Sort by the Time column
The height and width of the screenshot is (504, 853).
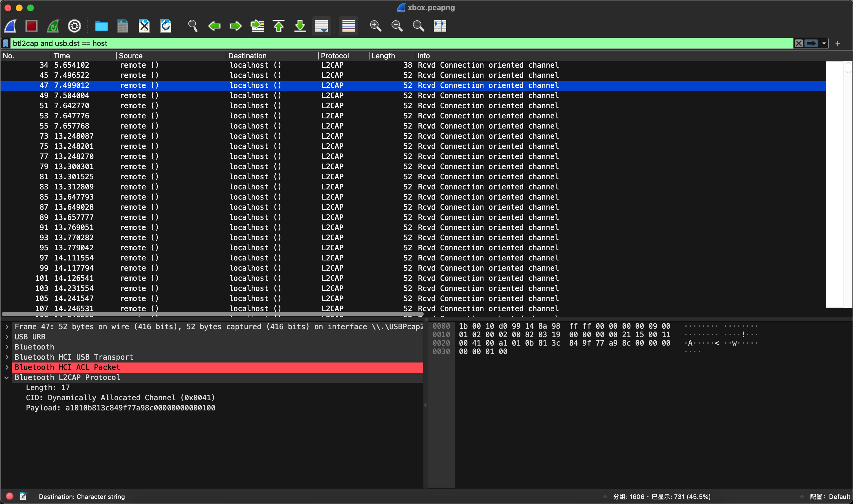(83, 56)
